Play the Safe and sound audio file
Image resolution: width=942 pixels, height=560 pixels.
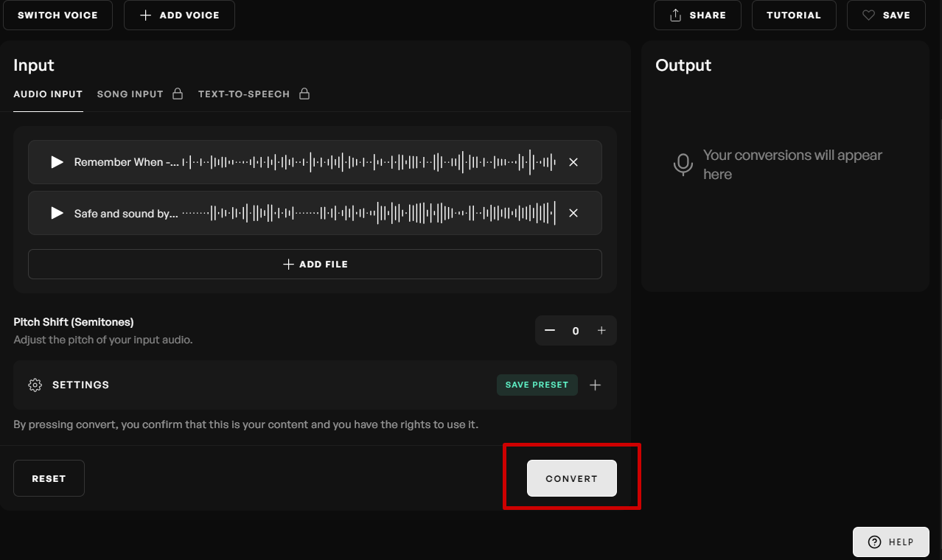pos(57,214)
